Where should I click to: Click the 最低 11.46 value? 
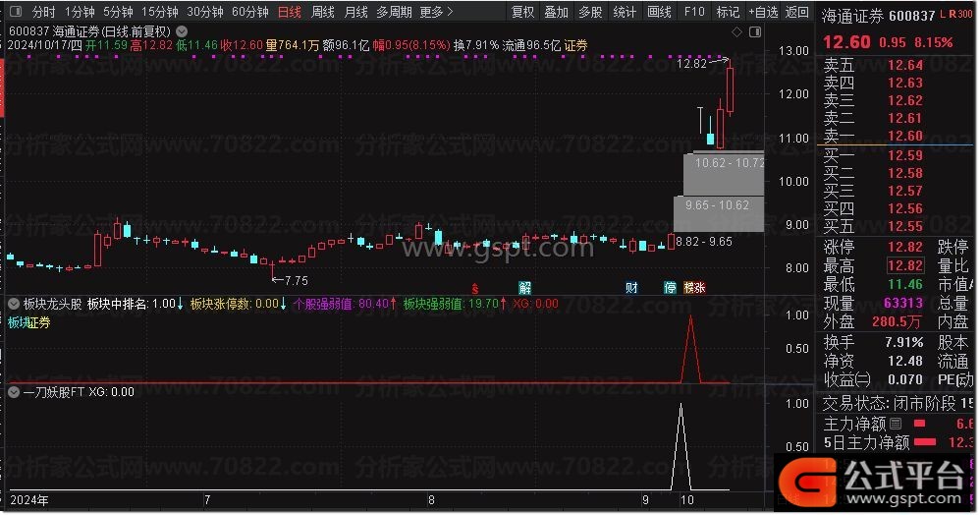tap(905, 284)
